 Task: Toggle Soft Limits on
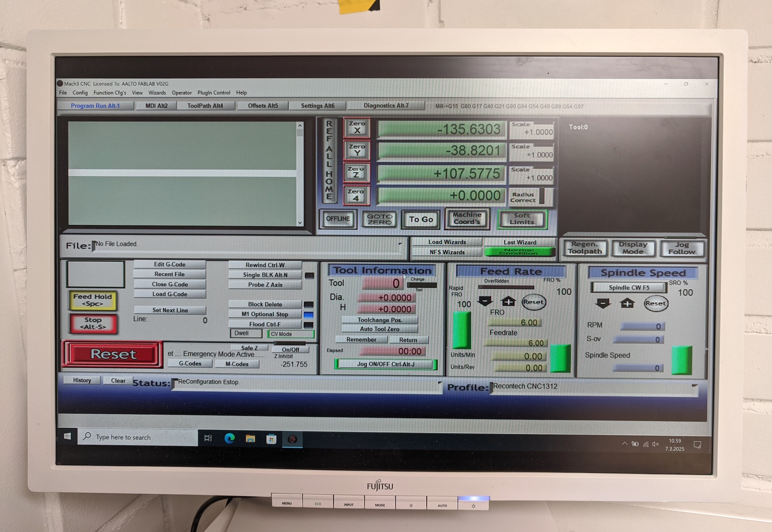point(522,219)
